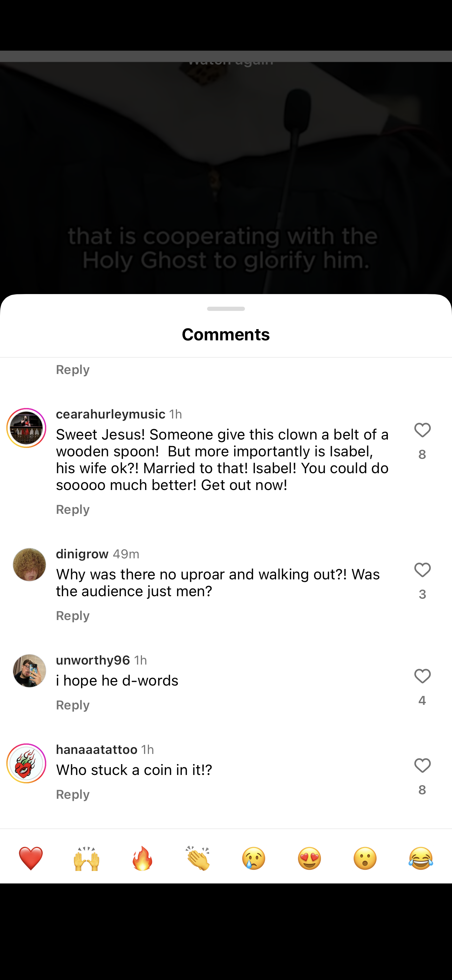Select the crying face emoji
The image size is (452, 980).
(x=254, y=858)
